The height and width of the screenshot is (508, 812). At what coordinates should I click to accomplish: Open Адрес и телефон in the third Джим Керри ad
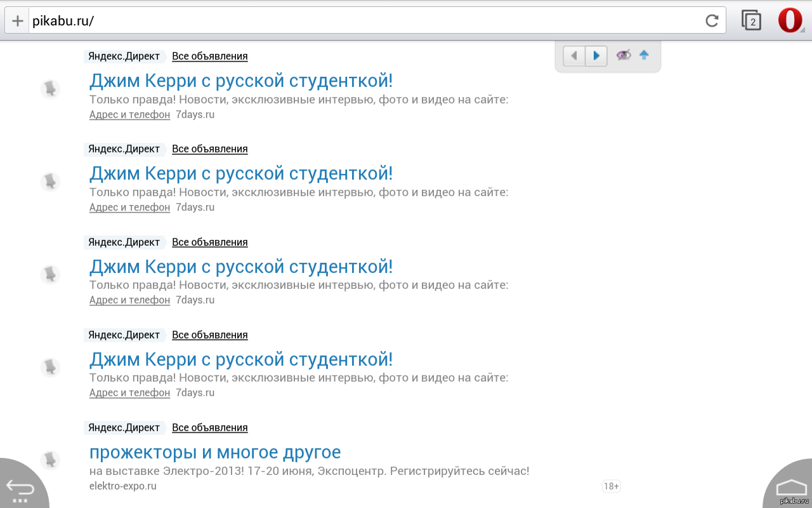point(130,300)
